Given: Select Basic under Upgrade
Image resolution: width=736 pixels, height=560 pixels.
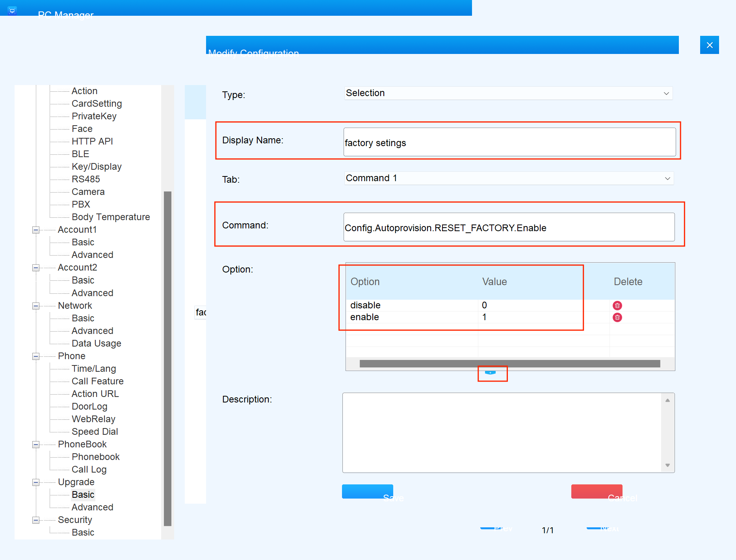Looking at the screenshot, I should point(83,495).
